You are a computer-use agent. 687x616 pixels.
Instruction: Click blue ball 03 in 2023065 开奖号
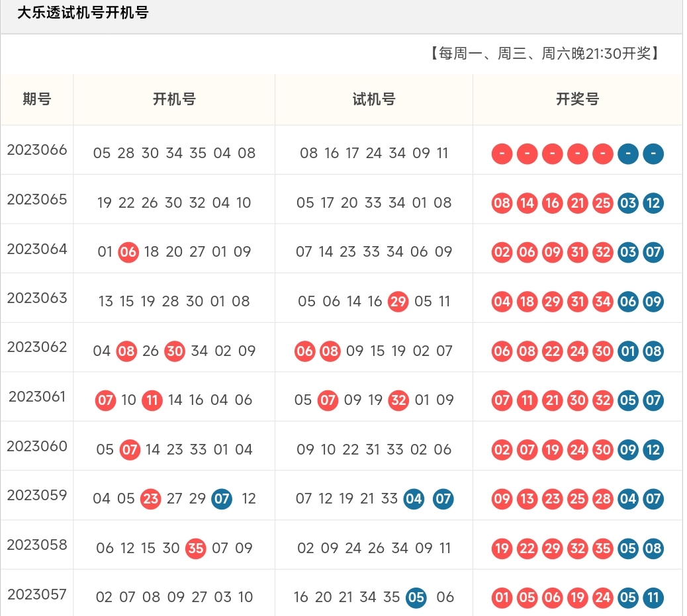(628, 203)
